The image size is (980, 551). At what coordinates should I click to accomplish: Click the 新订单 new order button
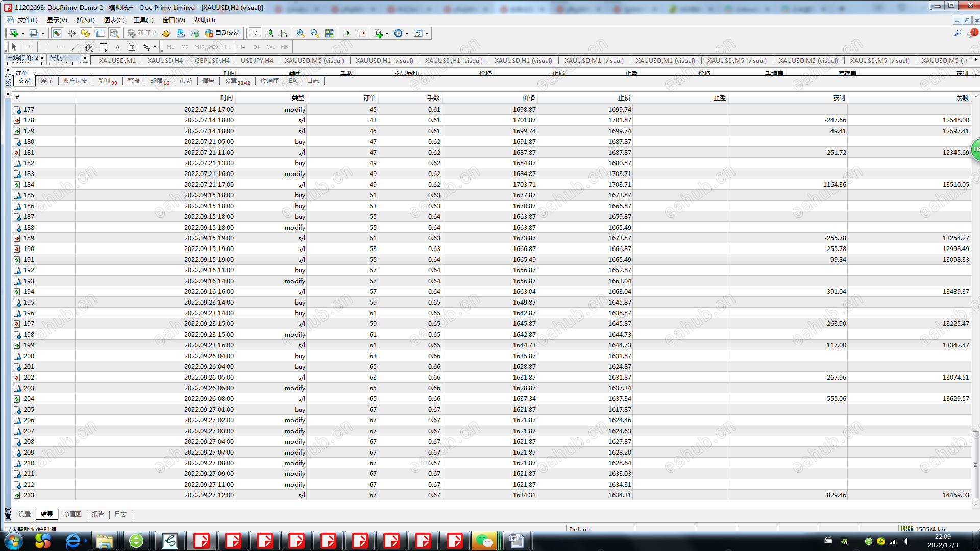(x=142, y=33)
